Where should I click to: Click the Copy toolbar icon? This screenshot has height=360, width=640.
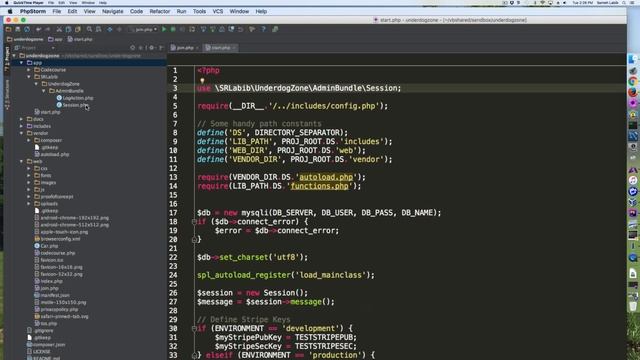click(68, 29)
